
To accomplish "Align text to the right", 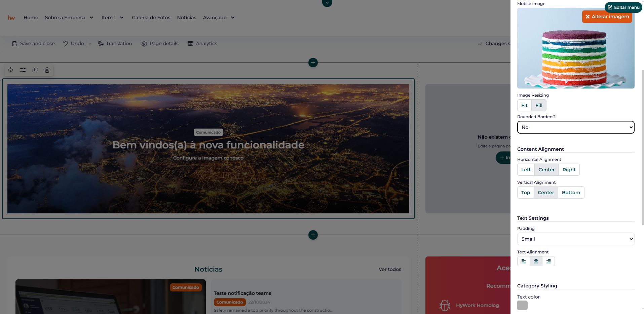I will click(548, 261).
